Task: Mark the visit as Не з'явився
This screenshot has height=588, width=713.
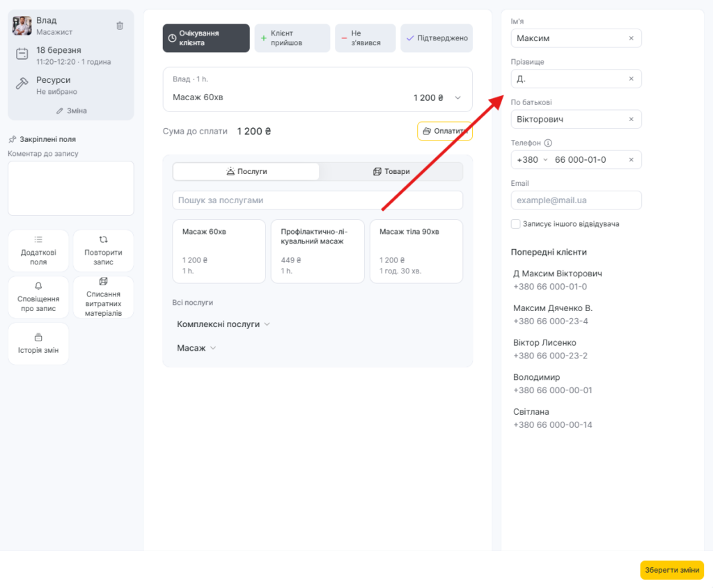Action: 365,38
